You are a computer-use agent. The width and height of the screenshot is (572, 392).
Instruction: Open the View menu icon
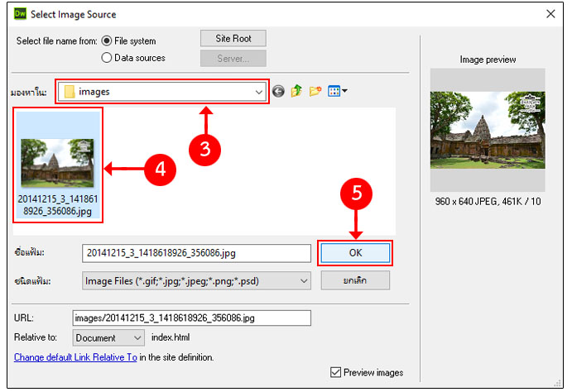click(337, 92)
